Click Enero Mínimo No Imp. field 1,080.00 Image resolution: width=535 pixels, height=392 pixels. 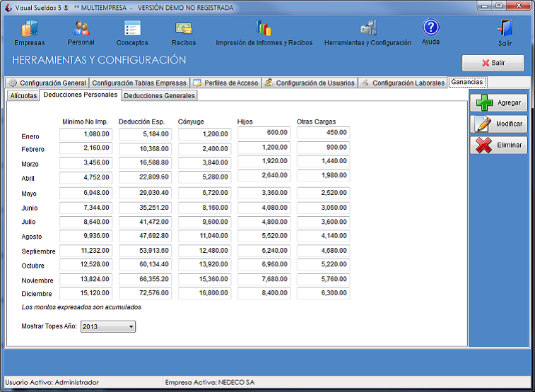(x=86, y=134)
